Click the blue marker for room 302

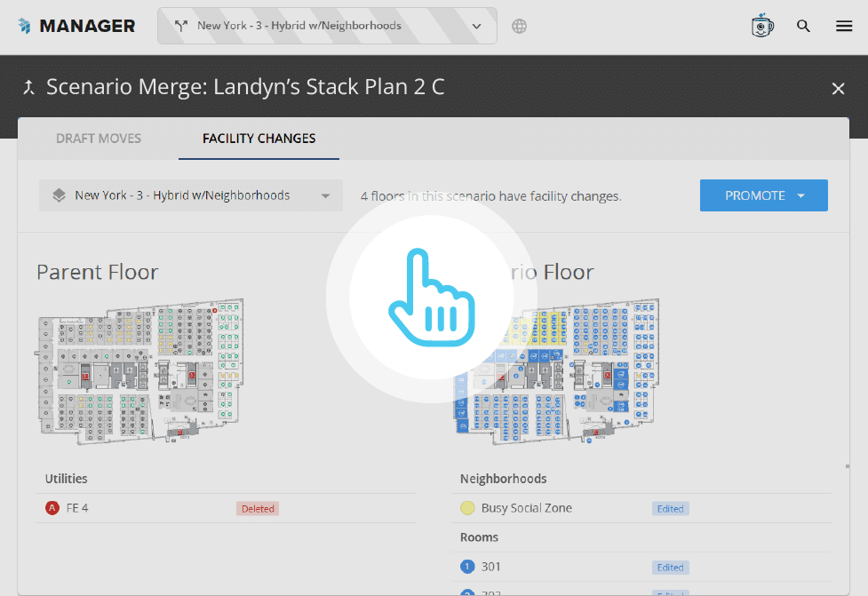468,591
